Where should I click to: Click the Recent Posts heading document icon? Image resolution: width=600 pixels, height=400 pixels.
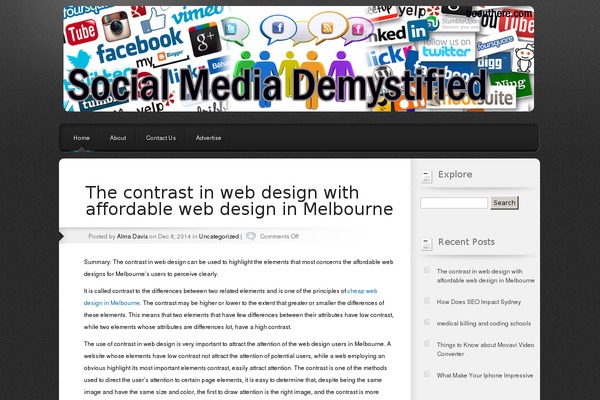point(426,243)
